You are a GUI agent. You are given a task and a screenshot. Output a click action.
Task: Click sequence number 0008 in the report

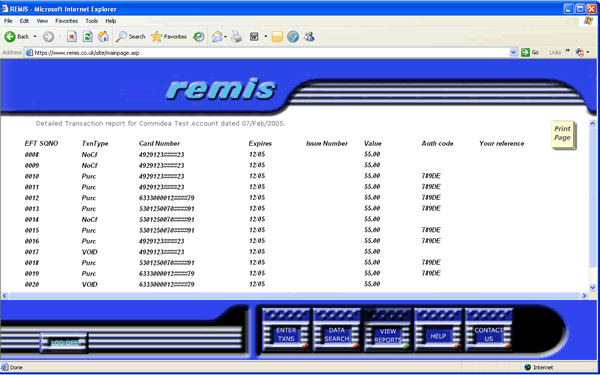click(32, 155)
